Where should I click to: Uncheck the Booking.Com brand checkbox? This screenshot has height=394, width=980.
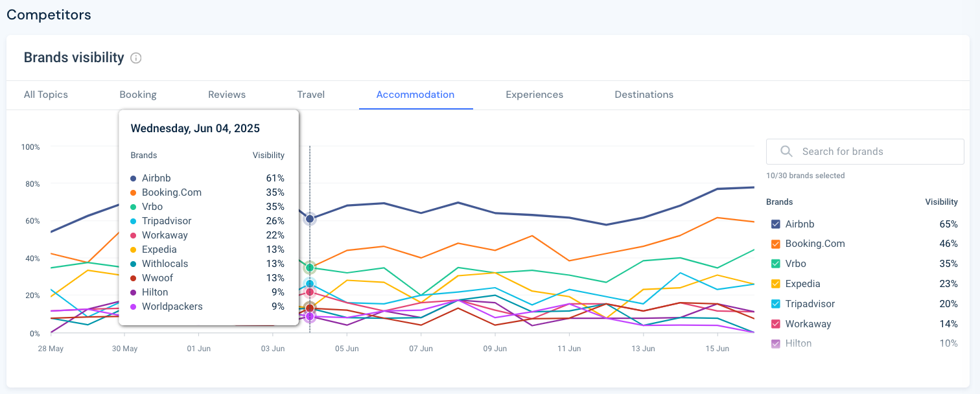[776, 244]
